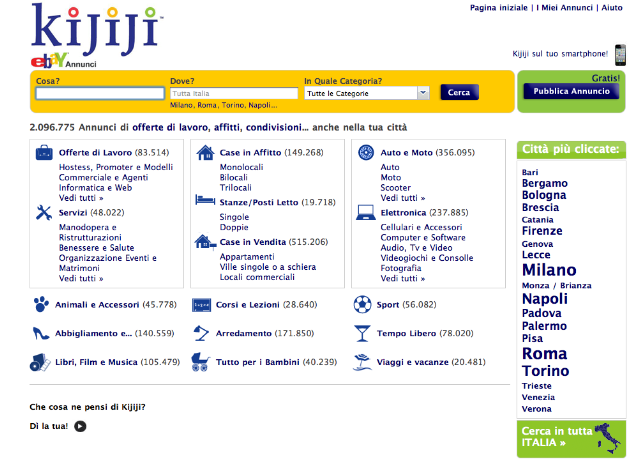Open Locali commerciali subcategory link
The height and width of the screenshot is (470, 640).
[x=257, y=277]
